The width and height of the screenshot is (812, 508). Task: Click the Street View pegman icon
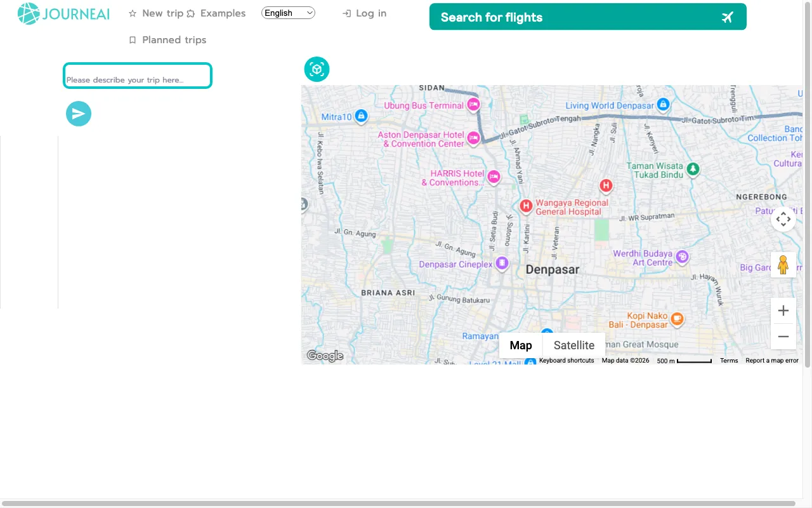click(x=783, y=264)
